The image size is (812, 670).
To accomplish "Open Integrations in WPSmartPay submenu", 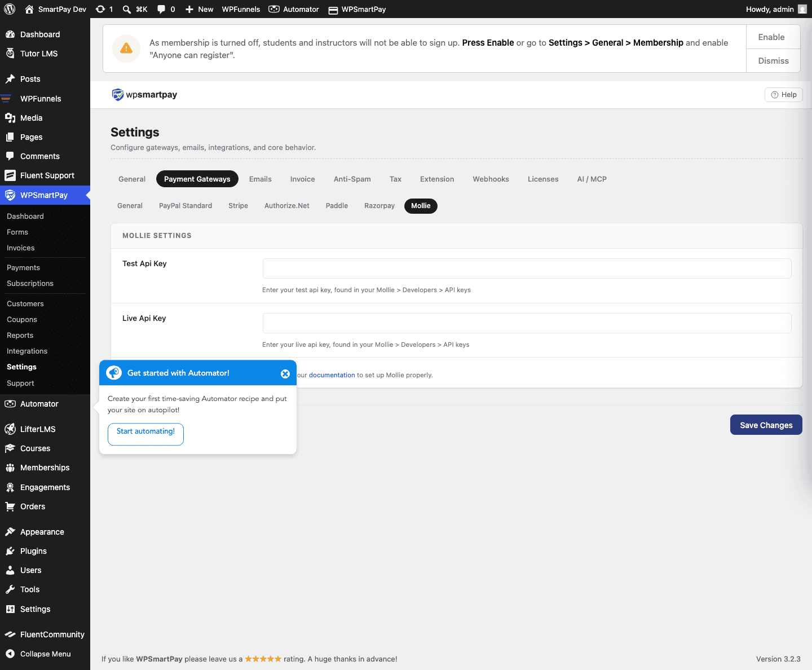I will click(x=27, y=351).
